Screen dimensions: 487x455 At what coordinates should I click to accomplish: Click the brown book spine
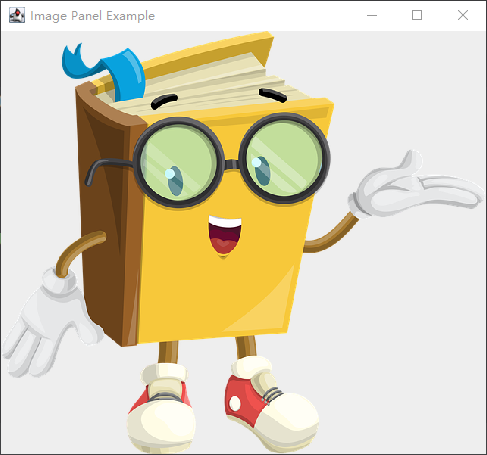tap(110, 217)
